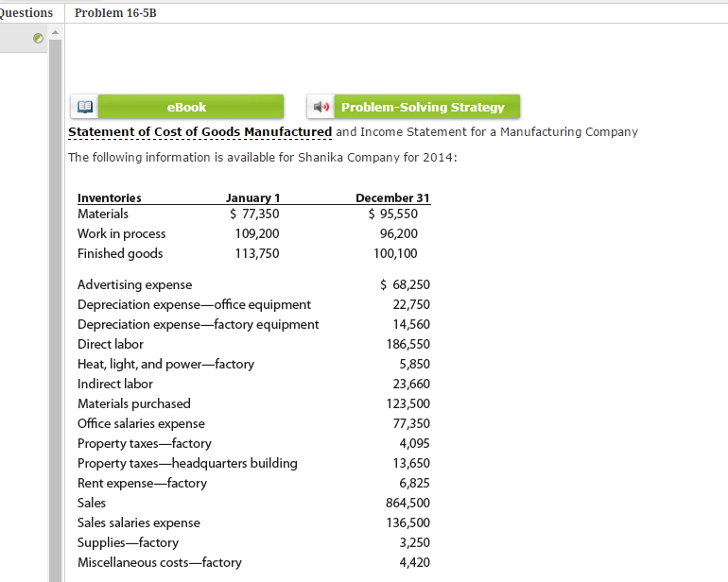Click Heat, light, and power—factory label
Screen dimensions: 728x582
[165, 365]
